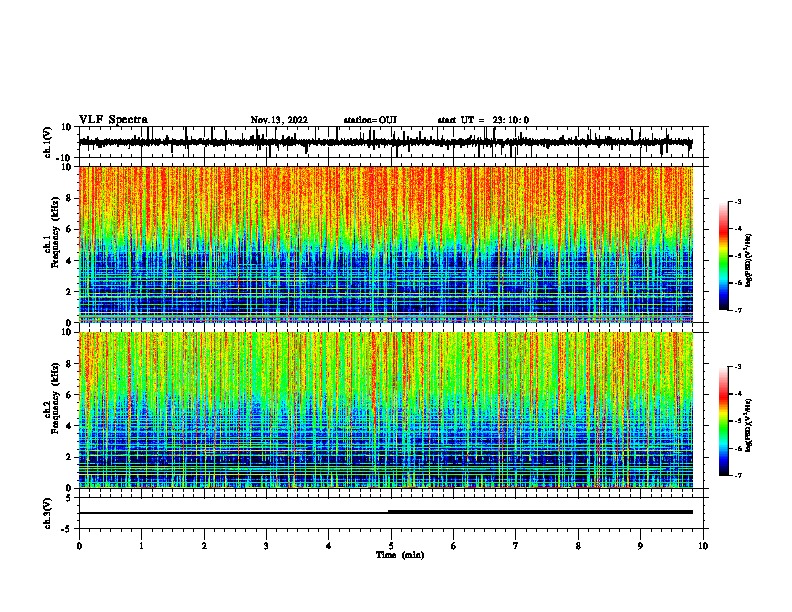This screenshot has height=612, width=792.
Task: Click the "-7" label on ch.2 colorbar
Action: (738, 475)
